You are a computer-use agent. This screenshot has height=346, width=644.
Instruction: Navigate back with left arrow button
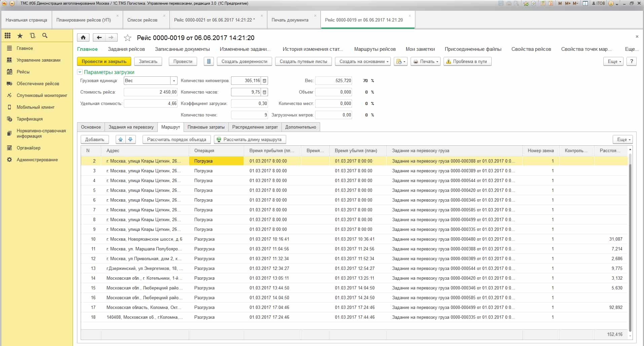99,38
